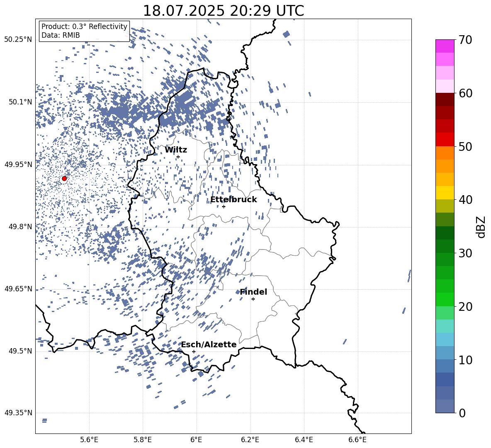491x448 pixels.
Task: Click the 49.65°N latitude label
Action: click(18, 288)
